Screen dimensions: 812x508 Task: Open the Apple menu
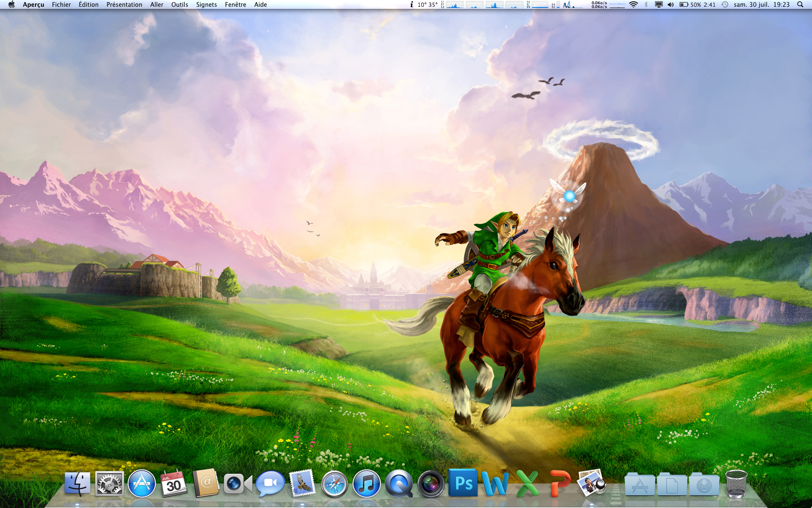[11, 4]
